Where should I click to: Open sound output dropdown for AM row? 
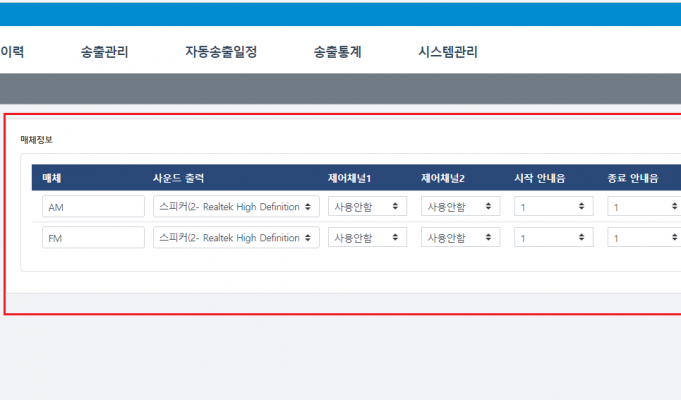point(236,206)
